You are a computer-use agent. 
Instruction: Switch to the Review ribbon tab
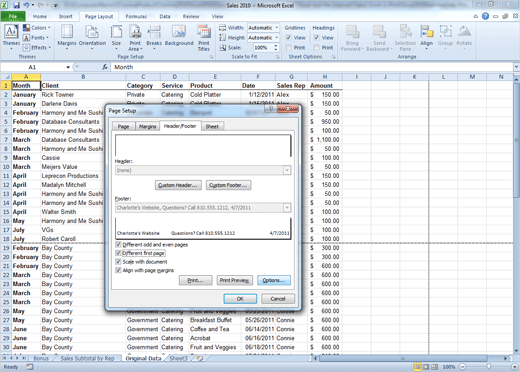pos(191,16)
